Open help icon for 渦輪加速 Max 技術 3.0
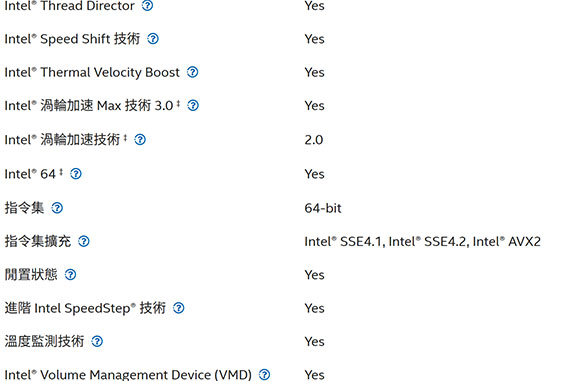This screenshot has height=381, width=570. [193, 105]
